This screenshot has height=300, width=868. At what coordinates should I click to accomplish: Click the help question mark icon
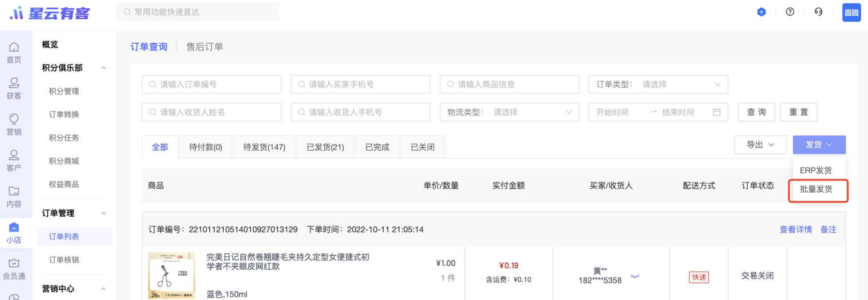tap(790, 12)
